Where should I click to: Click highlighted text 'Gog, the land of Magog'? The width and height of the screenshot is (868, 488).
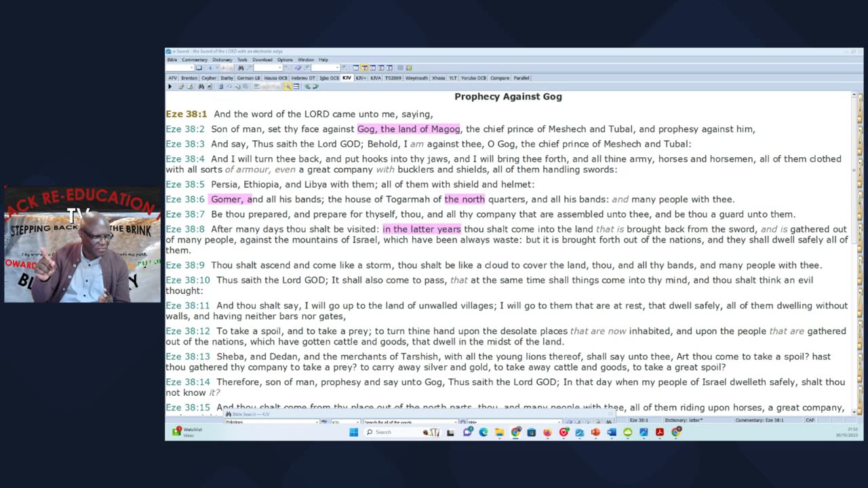tap(409, 129)
